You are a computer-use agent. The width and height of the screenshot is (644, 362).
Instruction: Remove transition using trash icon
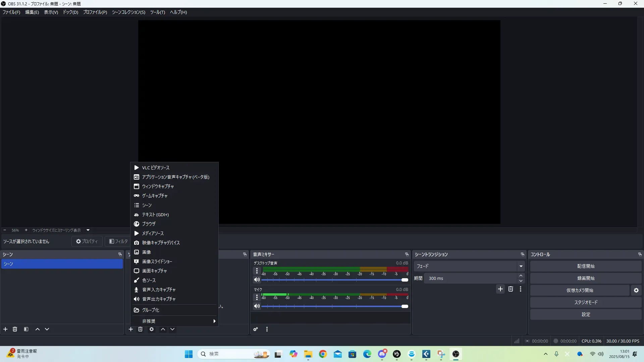[511, 289]
